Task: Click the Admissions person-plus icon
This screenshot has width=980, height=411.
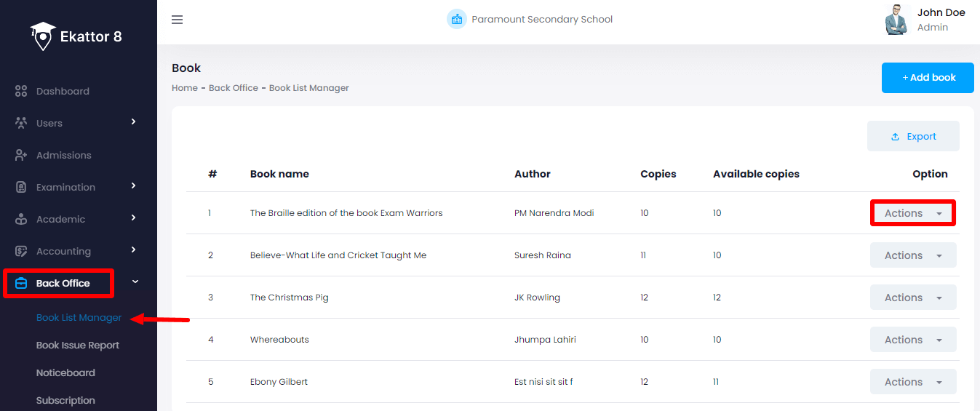Action: pos(21,156)
